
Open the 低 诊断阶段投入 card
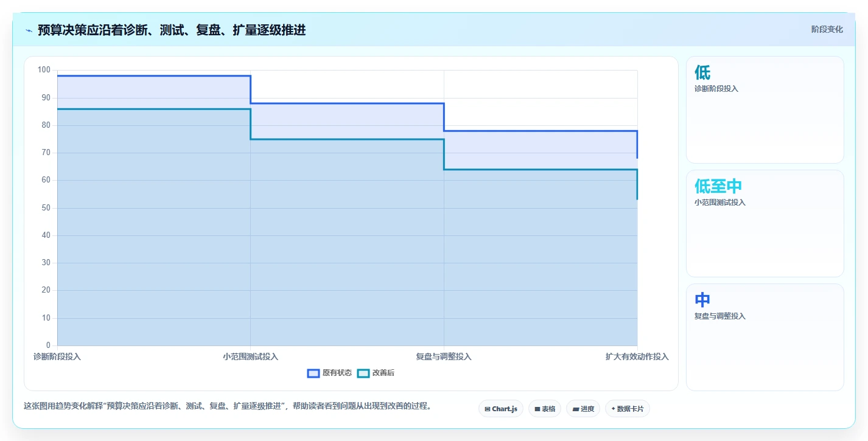tap(765, 109)
